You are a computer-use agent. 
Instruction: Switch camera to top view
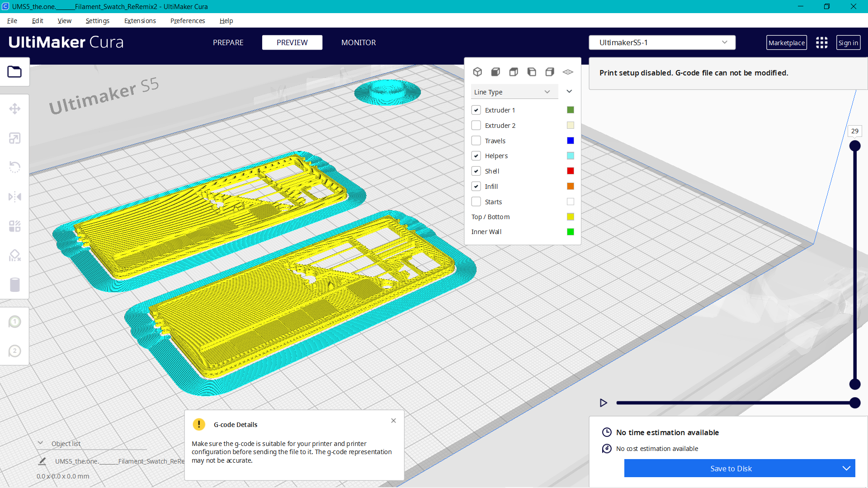pyautogui.click(x=514, y=72)
